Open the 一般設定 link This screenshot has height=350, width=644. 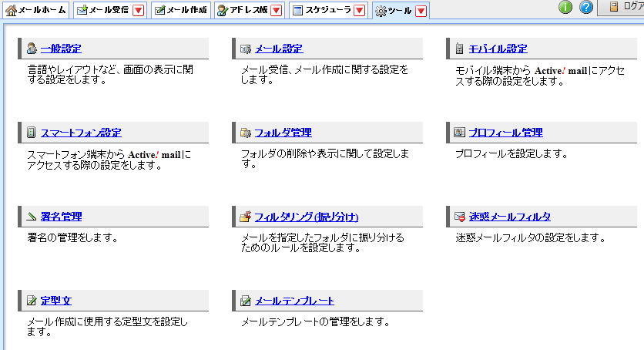[x=61, y=49]
